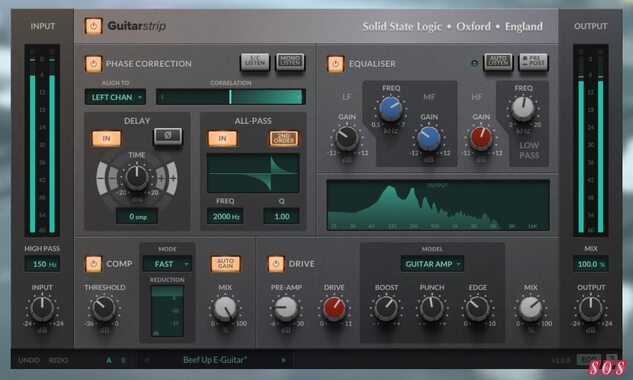
Task: Click the red Drive knob
Action: tap(334, 309)
